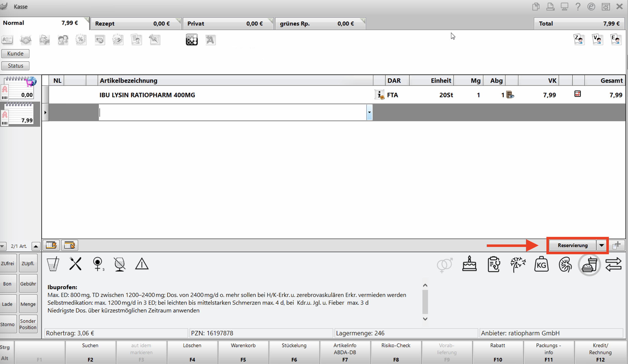Screen dimensions: 628x364
Task: Switch to the Privat tab
Action: point(228,23)
